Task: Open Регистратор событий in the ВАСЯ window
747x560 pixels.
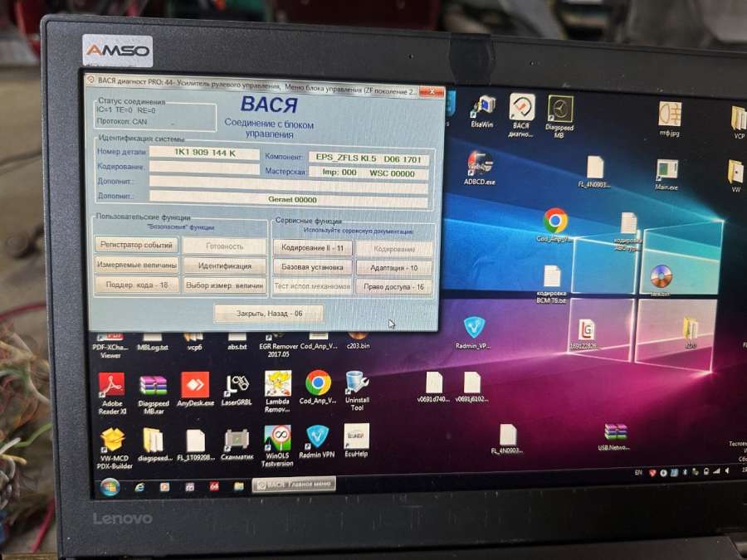Action: (136, 245)
